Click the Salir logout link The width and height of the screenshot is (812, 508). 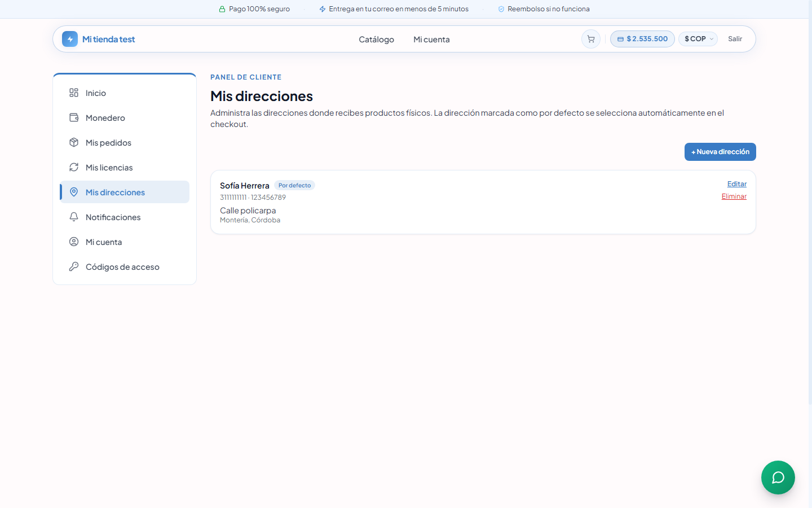(735, 39)
